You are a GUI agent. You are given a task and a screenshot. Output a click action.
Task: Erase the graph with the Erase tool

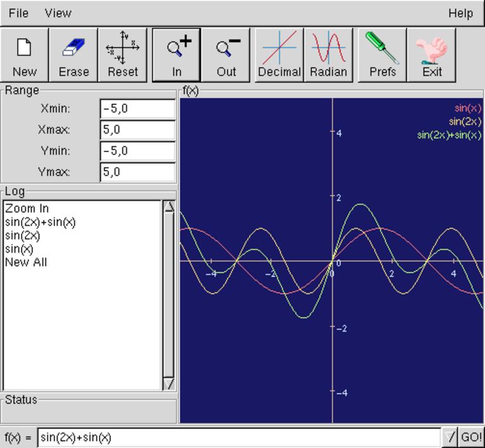(74, 54)
